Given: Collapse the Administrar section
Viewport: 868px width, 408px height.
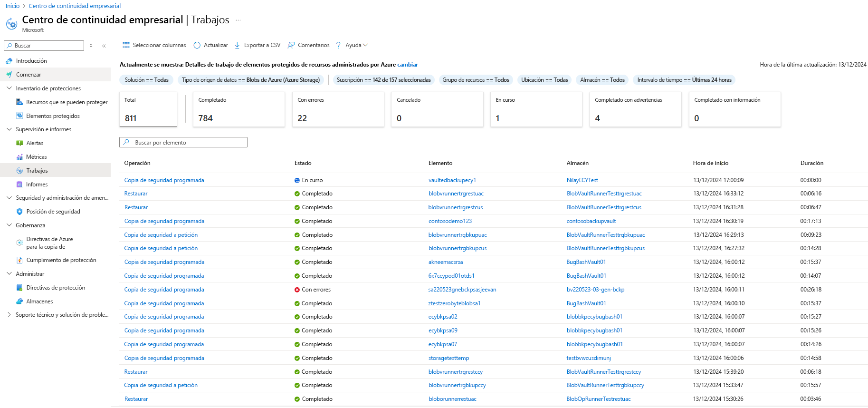Looking at the screenshot, I should coord(9,274).
